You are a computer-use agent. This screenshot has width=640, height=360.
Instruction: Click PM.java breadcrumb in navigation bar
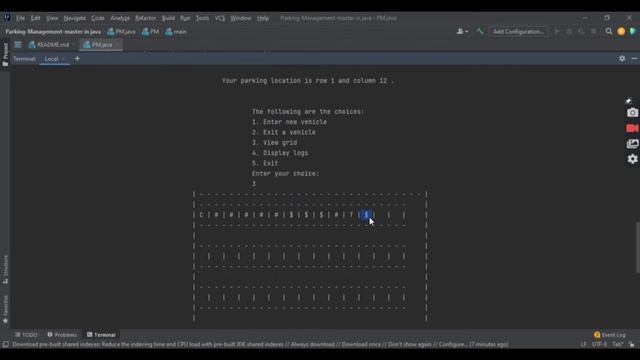pyautogui.click(x=121, y=31)
